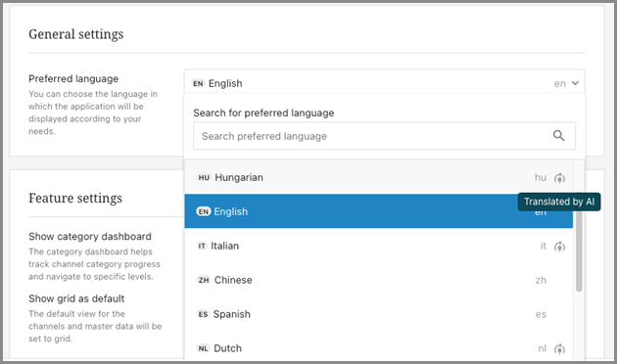Click the en code in the dropdown header
The height and width of the screenshot is (364, 617).
coord(559,83)
